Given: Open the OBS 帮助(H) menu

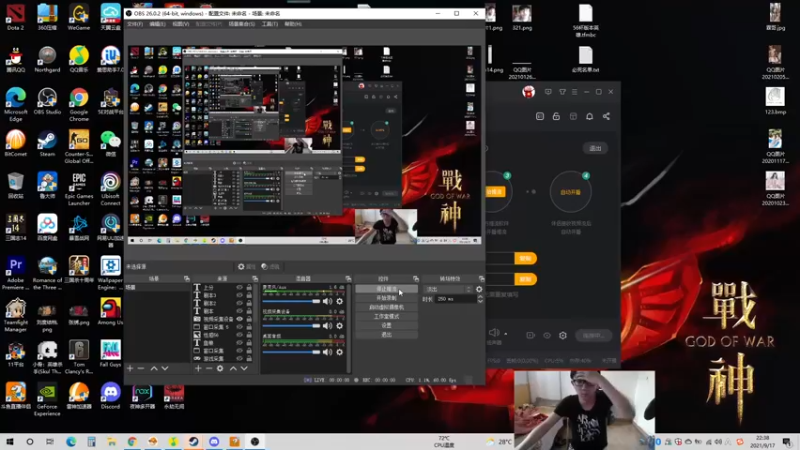Looking at the screenshot, I should click(293, 24).
